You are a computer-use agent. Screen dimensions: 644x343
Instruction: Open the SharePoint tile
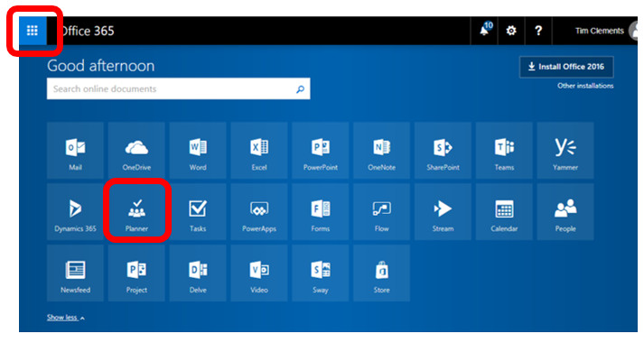coord(443,150)
